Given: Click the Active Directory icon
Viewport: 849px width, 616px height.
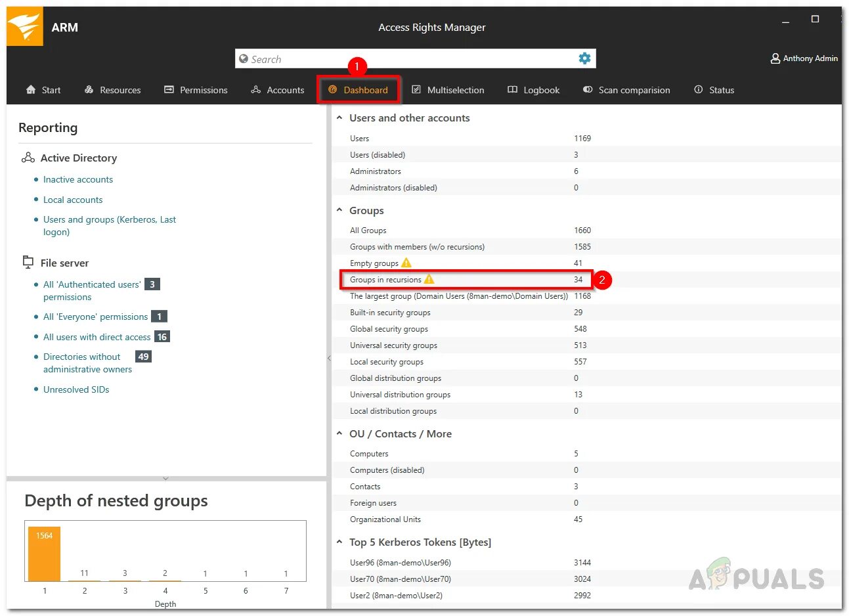Looking at the screenshot, I should point(28,158).
